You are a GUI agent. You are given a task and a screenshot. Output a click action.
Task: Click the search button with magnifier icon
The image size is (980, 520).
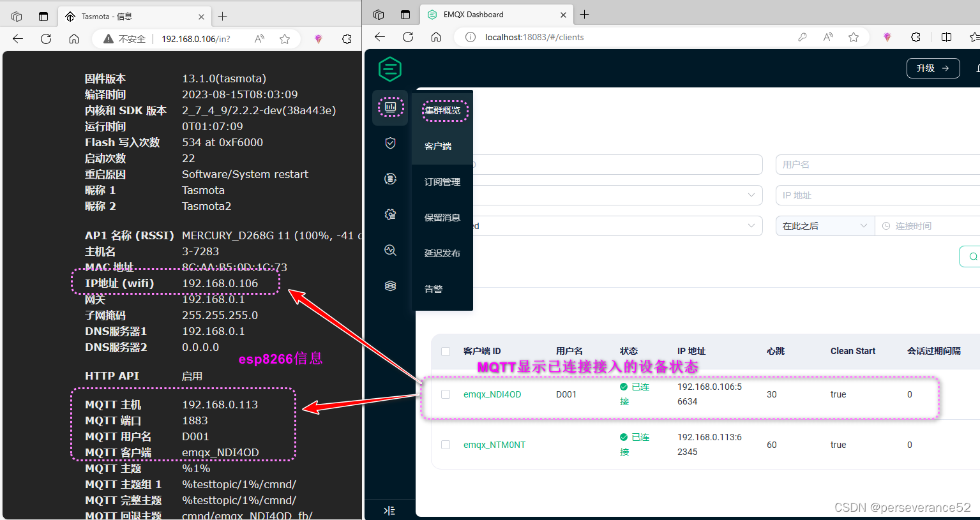coord(970,256)
